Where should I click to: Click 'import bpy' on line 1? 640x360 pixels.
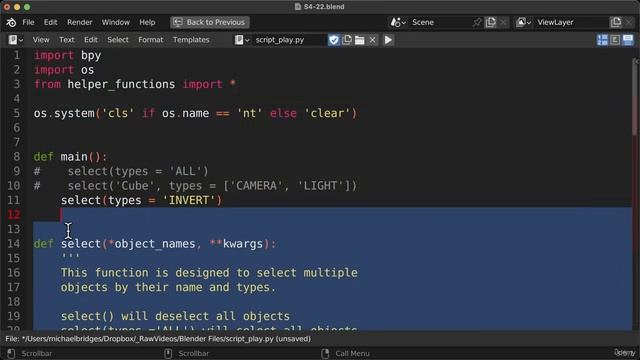point(67,56)
